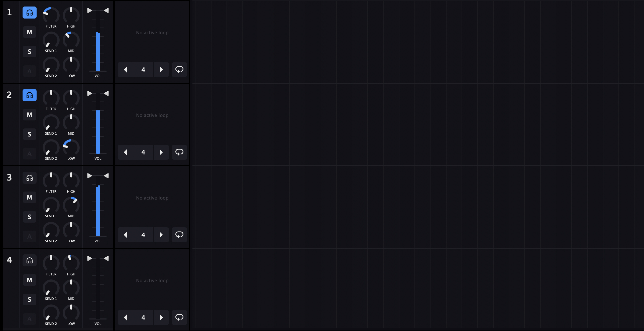
Task: Solo track 3 with the S button
Action: 29,217
